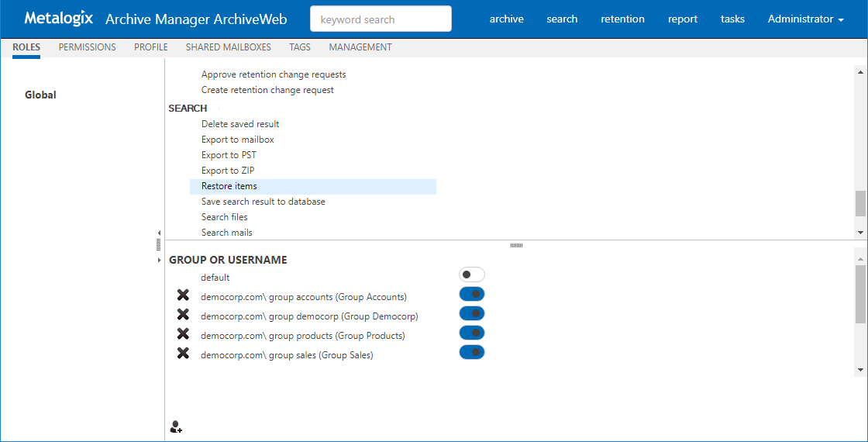Remove group sales with X icon
This screenshot has width=868, height=442.
[183, 353]
